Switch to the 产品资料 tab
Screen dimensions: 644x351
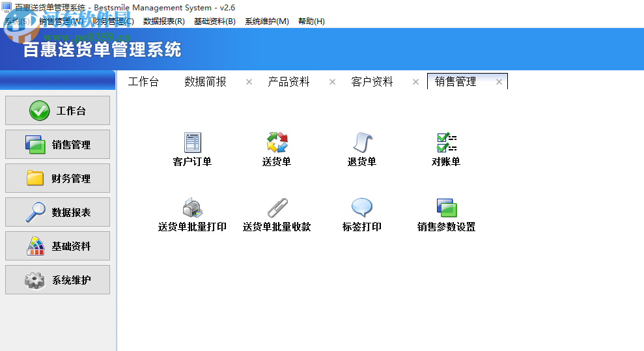point(288,81)
